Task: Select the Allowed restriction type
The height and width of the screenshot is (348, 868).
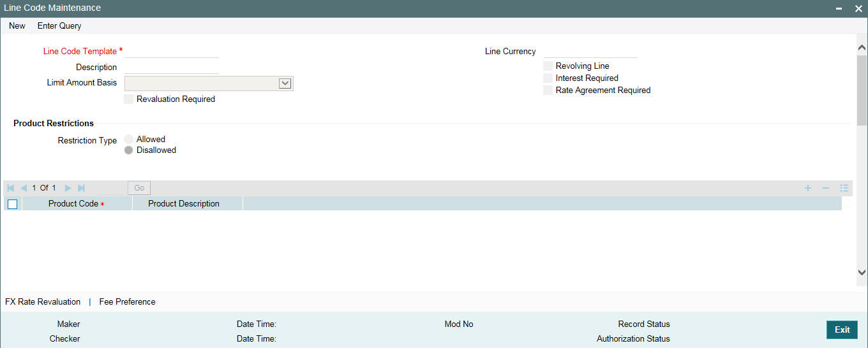Action: point(129,139)
